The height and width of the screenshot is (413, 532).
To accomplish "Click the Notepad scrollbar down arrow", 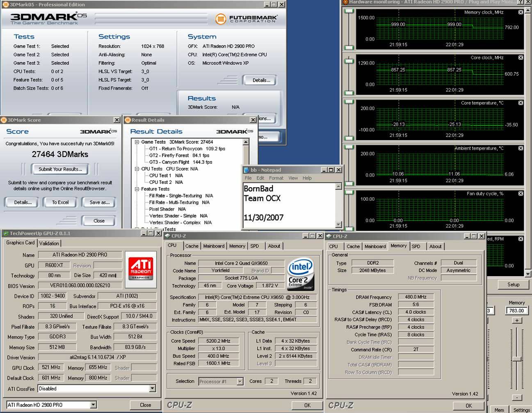I will (338, 224).
